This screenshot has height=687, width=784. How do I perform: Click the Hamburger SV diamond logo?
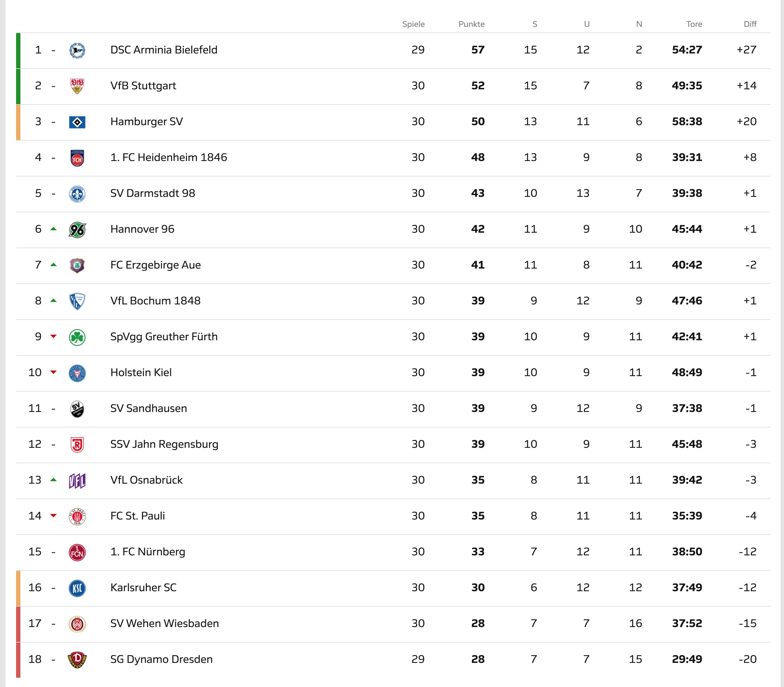[x=77, y=122]
